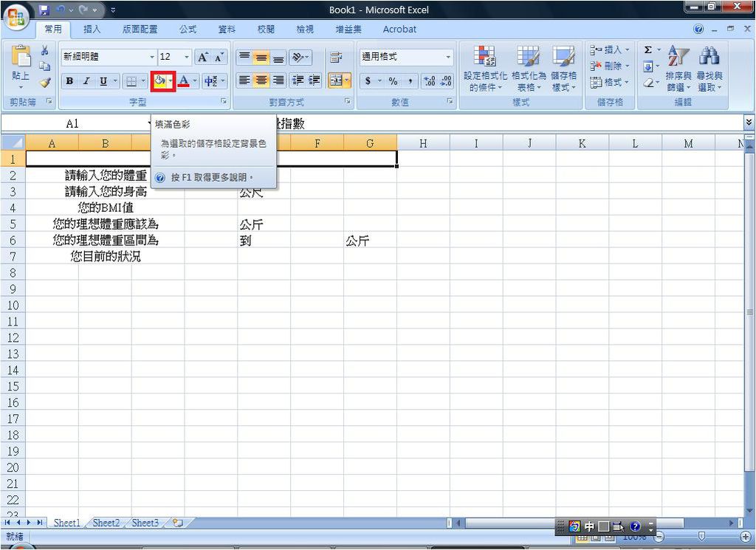Click the Insert cells (插入) button
Image resolution: width=756 pixels, height=550 pixels.
(609, 49)
